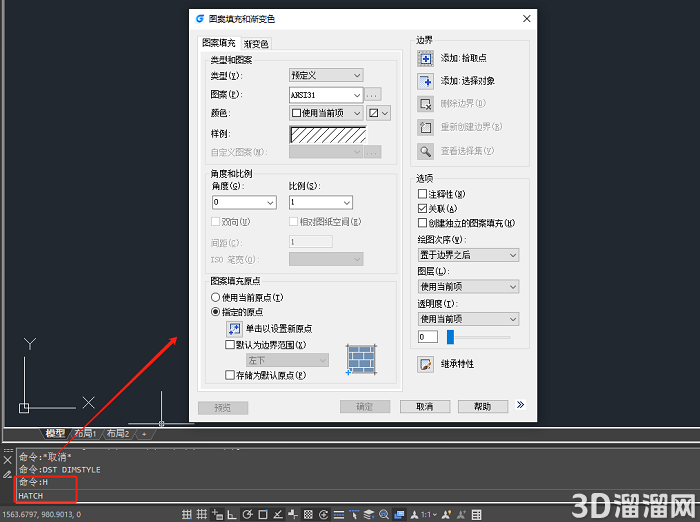Screen dimensions: 700x522
Task: Click the magnifier zoom icon in status bar
Action: point(384,514)
